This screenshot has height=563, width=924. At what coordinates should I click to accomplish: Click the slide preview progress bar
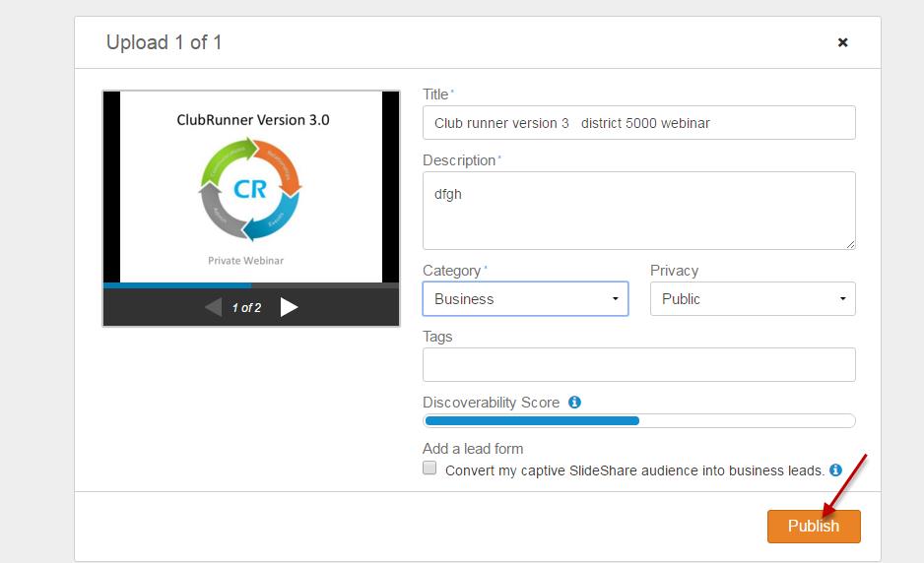click(x=250, y=285)
